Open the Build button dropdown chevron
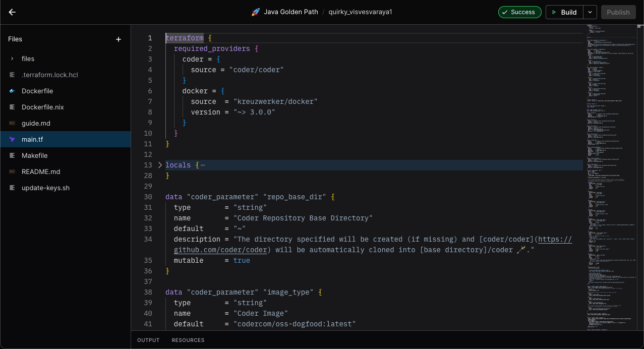 tap(590, 12)
